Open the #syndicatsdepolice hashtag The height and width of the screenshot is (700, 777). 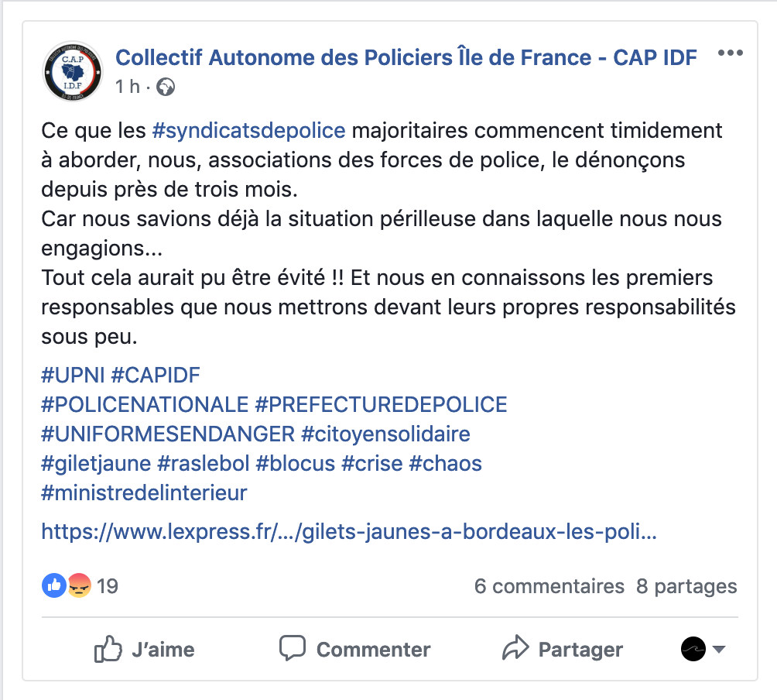pyautogui.click(x=248, y=131)
